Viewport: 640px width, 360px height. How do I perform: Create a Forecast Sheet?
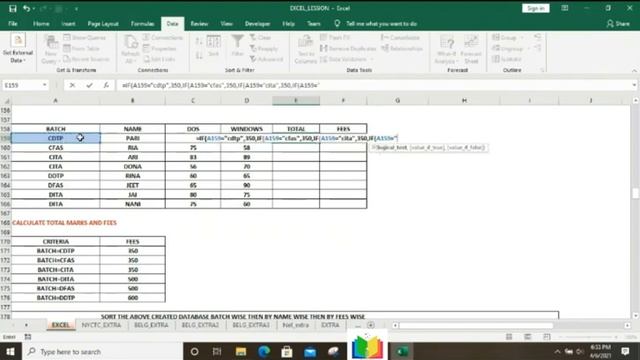[x=471, y=49]
